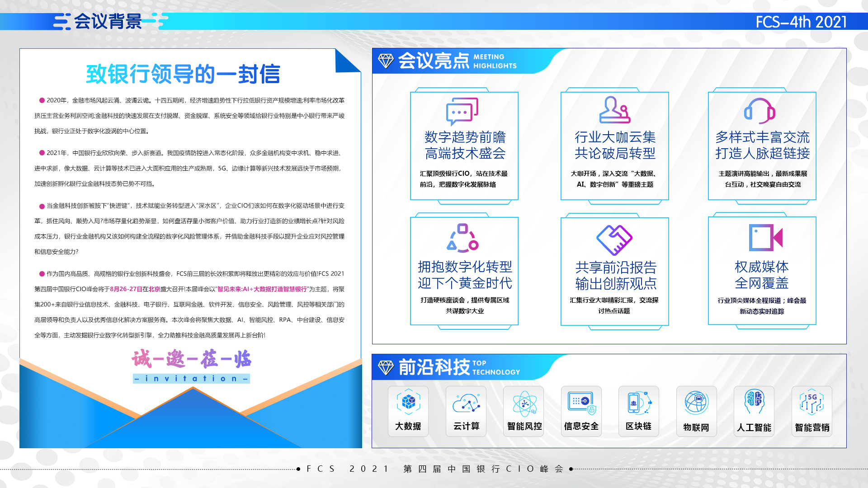Click the highlighted 智见未来:AI+大数据打造智慧银行 theme

(x=262, y=289)
